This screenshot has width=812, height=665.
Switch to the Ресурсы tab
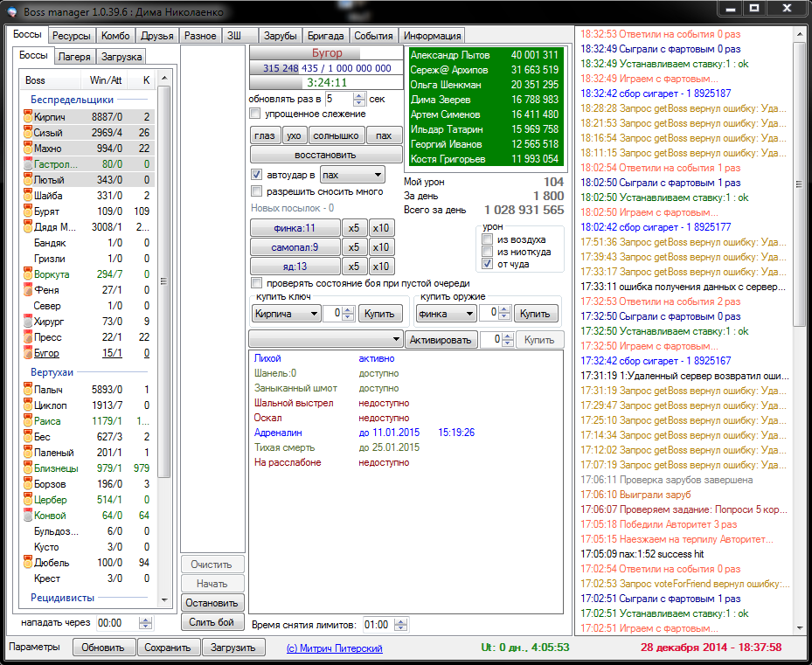point(72,36)
